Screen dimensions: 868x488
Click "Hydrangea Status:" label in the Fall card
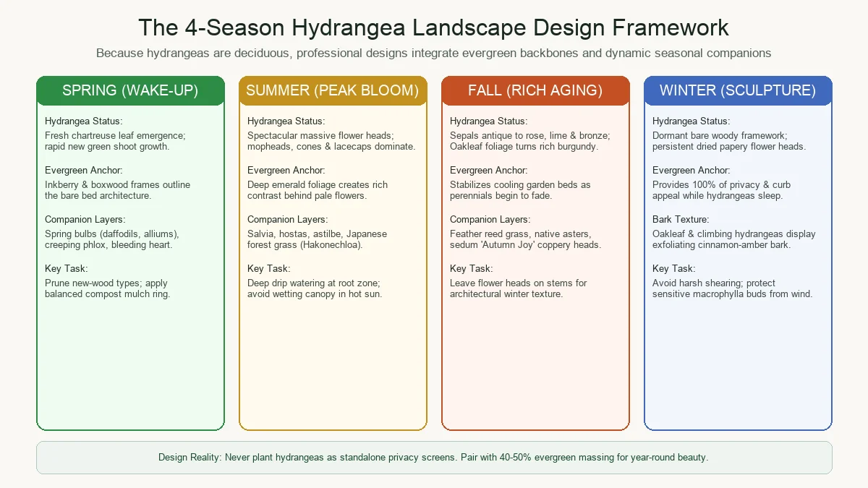click(489, 121)
